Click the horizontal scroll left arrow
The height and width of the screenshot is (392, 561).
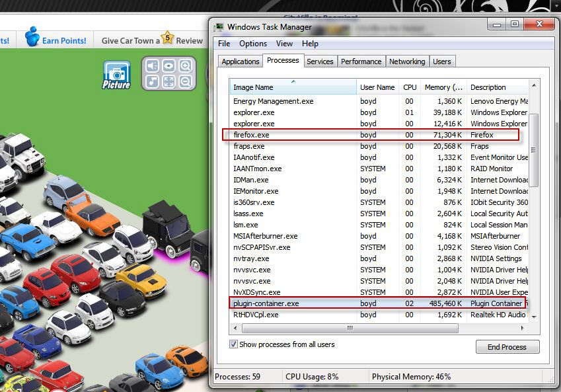pos(235,328)
